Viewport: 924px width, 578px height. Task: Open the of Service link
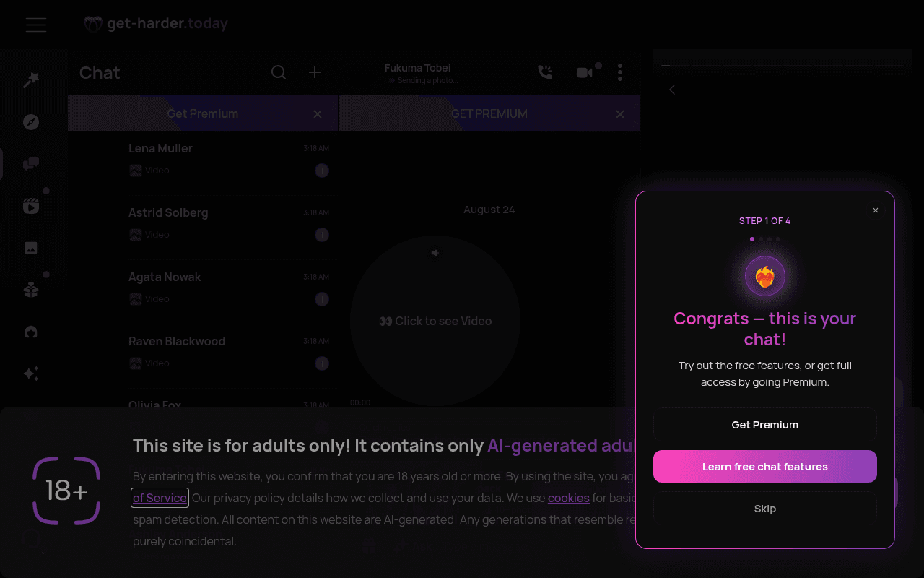(160, 498)
